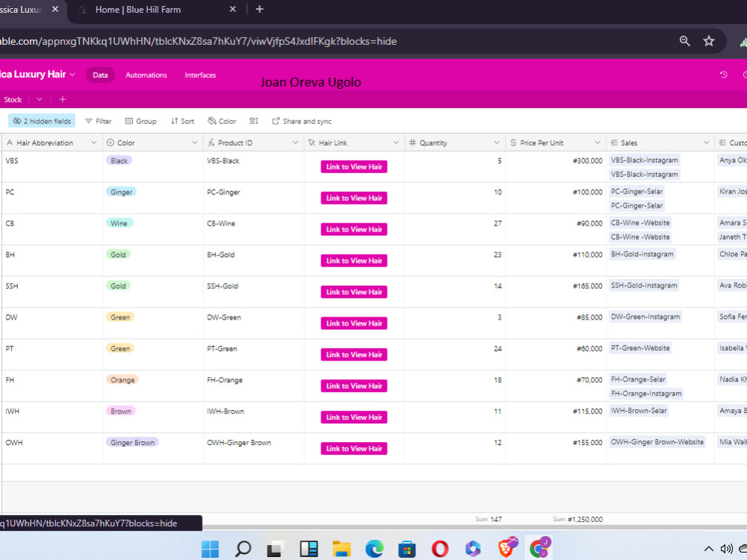Click the Quantity Sum 147 summary

489,519
